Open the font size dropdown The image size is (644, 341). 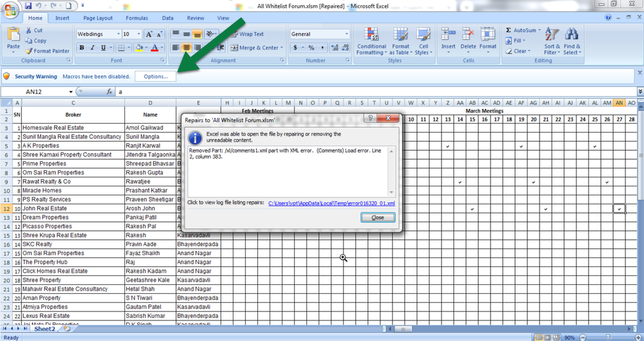139,34
